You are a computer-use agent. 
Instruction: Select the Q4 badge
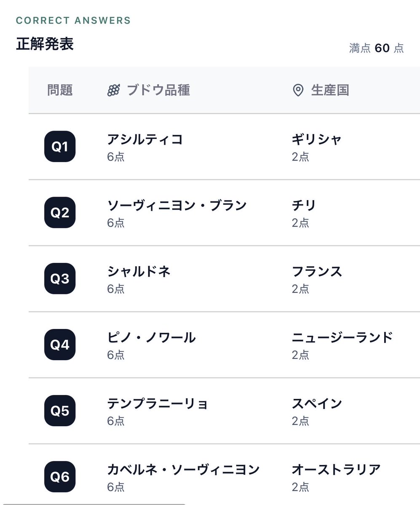(60, 345)
